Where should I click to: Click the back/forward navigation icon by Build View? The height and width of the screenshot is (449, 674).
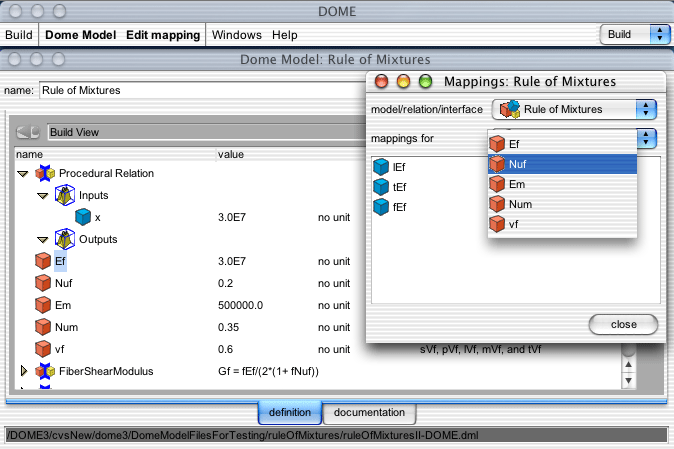click(x=28, y=132)
